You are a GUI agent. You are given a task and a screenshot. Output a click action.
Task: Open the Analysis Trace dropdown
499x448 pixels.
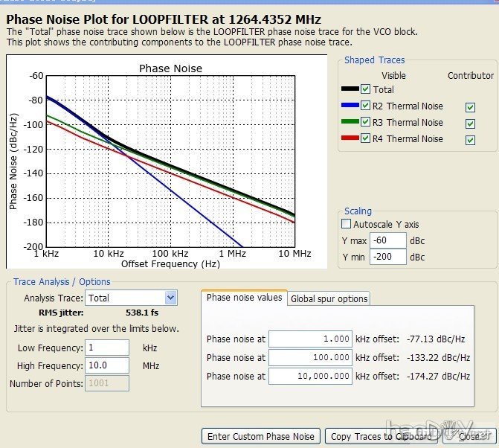(x=170, y=298)
